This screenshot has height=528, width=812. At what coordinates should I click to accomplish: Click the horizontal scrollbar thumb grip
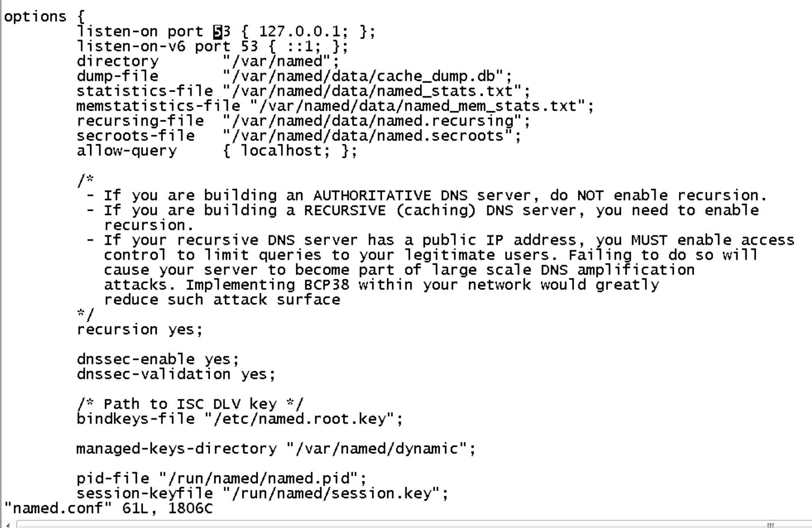click(770, 524)
